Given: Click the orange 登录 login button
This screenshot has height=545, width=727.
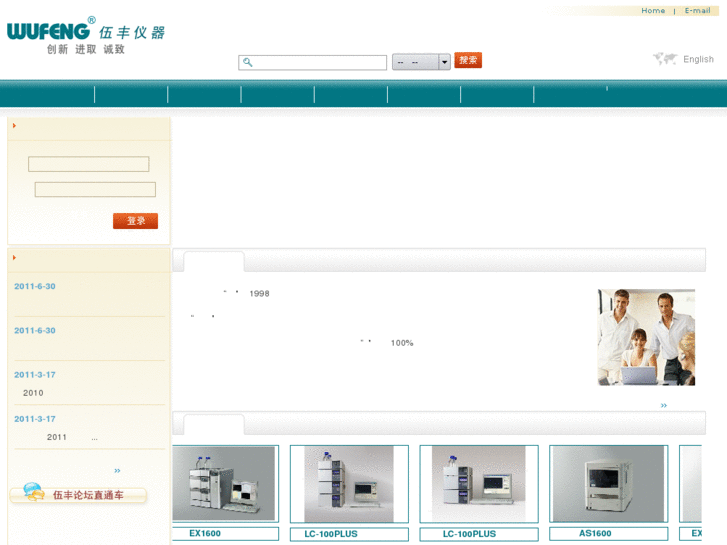Looking at the screenshot, I should tap(135, 221).
